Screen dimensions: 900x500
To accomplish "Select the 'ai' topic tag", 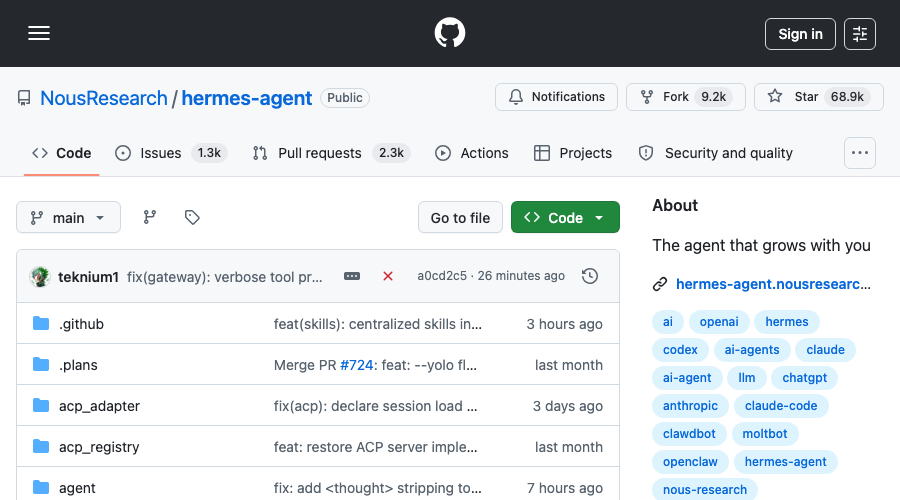I will [668, 322].
